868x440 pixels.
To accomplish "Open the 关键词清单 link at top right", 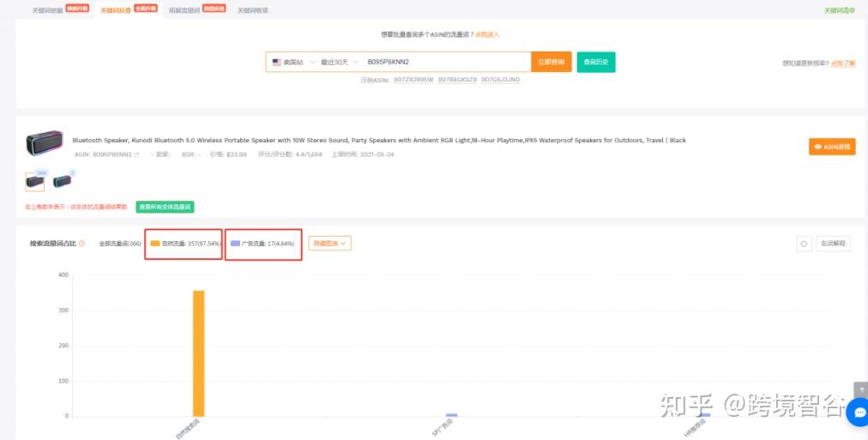I will pos(839,10).
